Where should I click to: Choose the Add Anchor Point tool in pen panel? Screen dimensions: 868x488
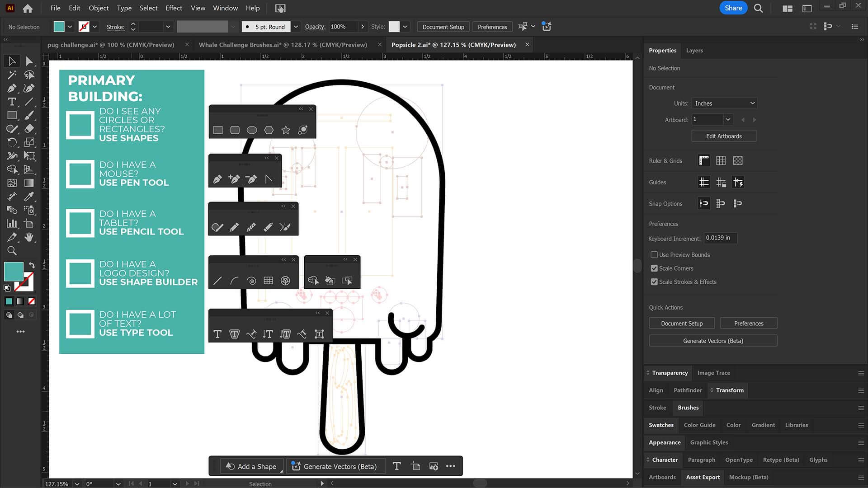[x=234, y=179]
